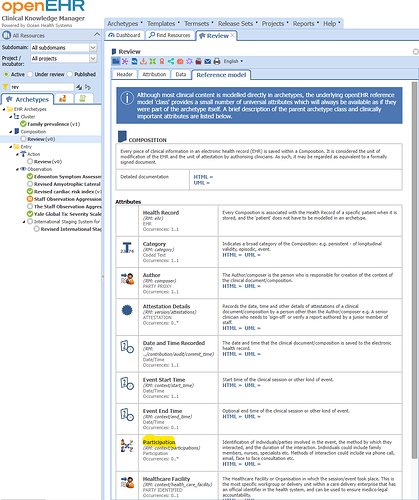Image resolution: width=419 pixels, height=500 pixels.
Task: Switch to the Dashboard tab
Action: (x=125, y=35)
